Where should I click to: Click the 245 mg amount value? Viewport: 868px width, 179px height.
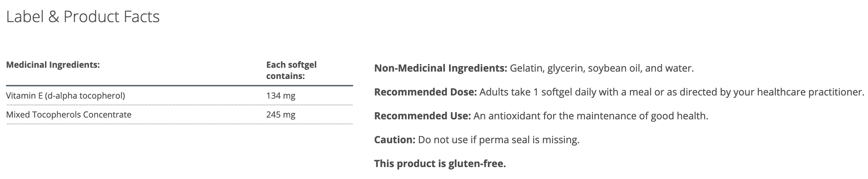(281, 115)
